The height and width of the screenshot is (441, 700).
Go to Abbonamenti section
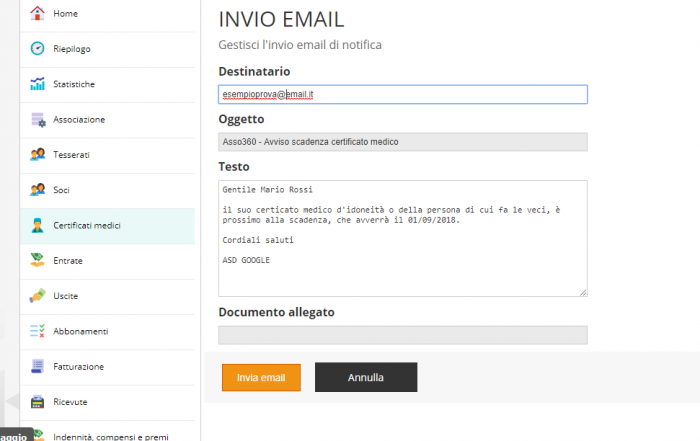point(107,331)
